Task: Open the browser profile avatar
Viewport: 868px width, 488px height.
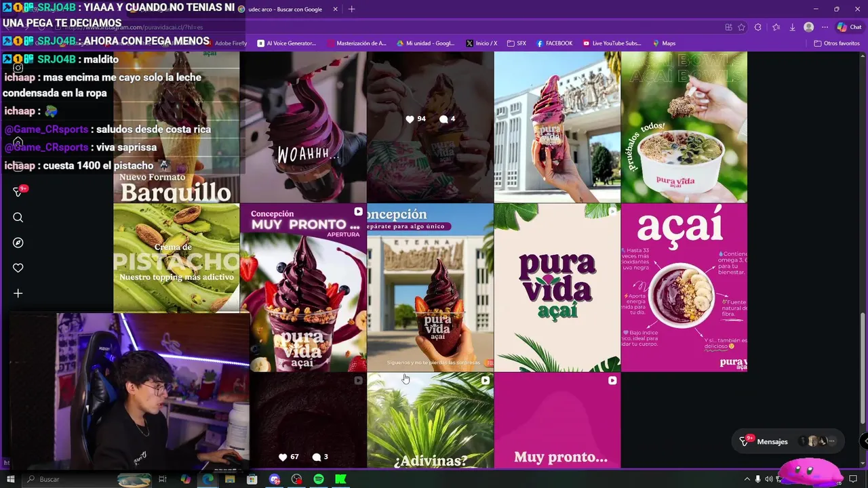Action: [x=808, y=27]
